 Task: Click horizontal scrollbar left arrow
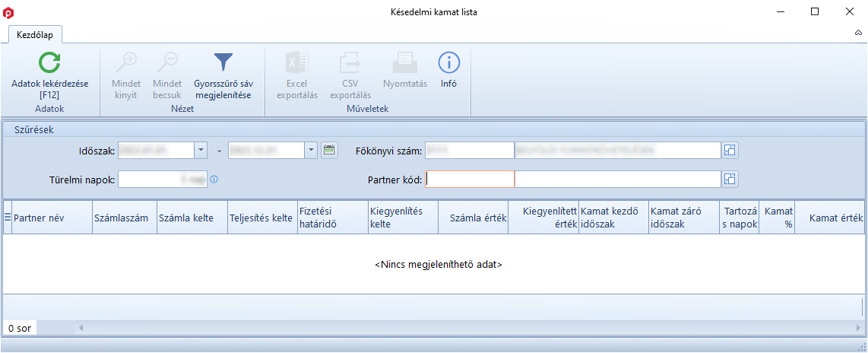[x=81, y=328]
